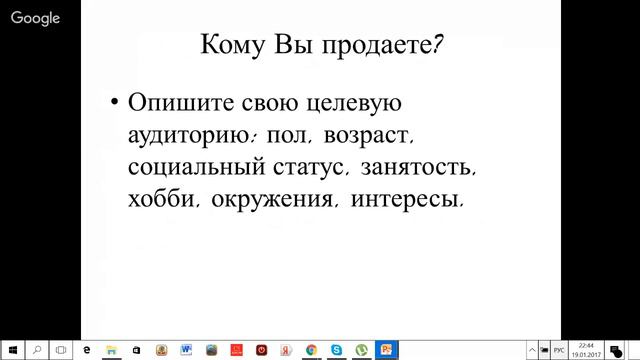Click the word "целевую" on the slide
This screenshot has width=640, height=360.
(x=354, y=104)
